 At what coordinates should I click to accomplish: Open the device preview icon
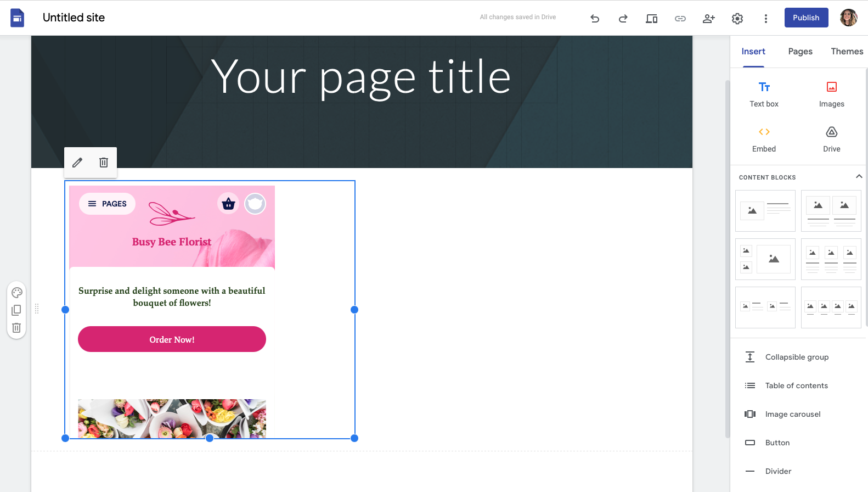point(652,19)
